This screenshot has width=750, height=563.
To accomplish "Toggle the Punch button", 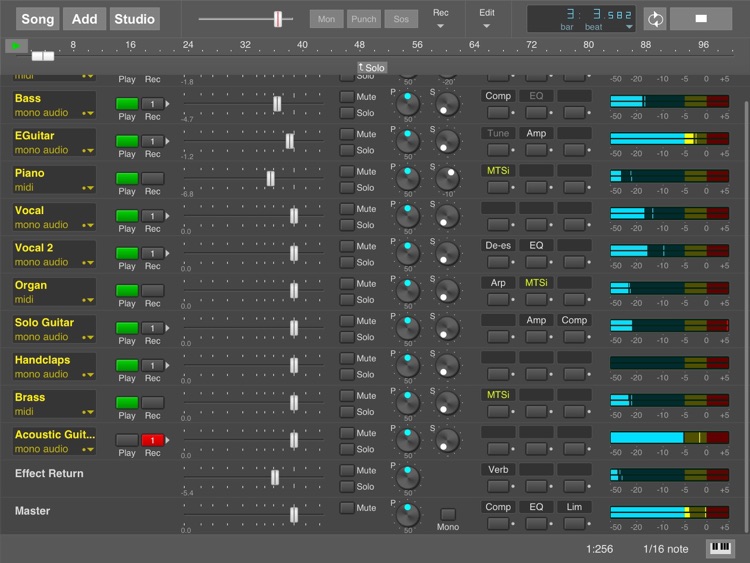I will click(364, 19).
